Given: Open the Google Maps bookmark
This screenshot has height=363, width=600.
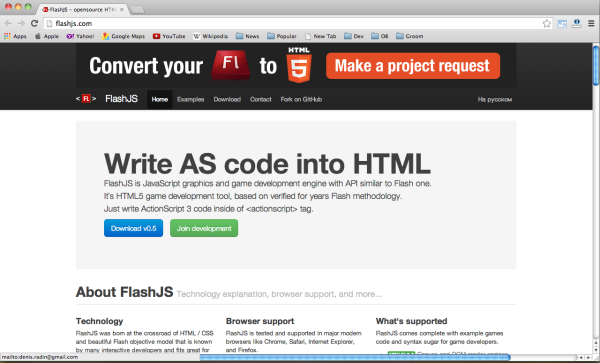Looking at the screenshot, I should (123, 36).
